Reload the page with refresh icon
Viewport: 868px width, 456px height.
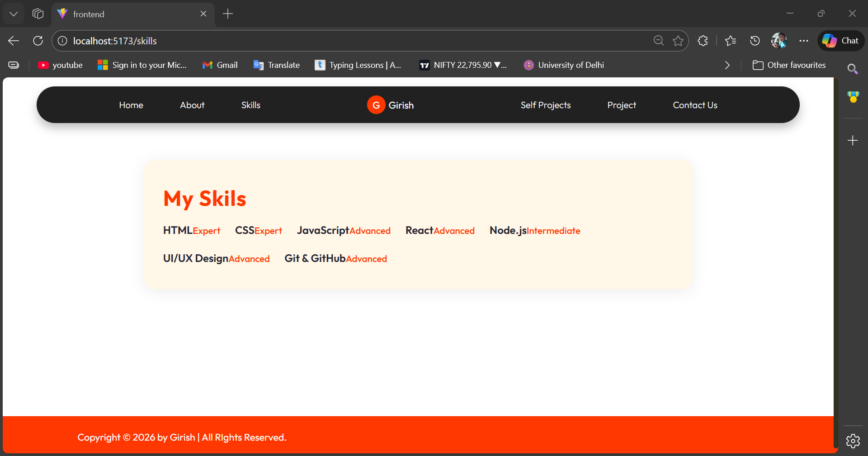(x=38, y=41)
